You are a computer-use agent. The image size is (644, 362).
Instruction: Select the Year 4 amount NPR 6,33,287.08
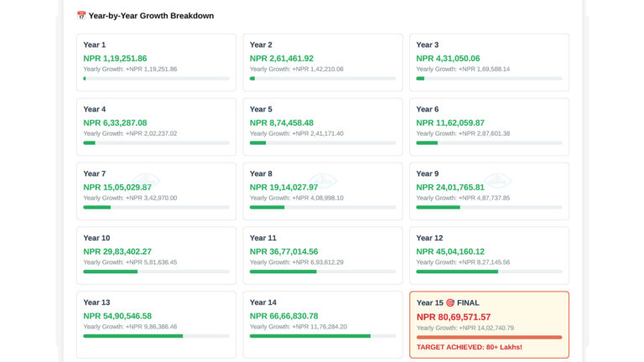coord(115,123)
